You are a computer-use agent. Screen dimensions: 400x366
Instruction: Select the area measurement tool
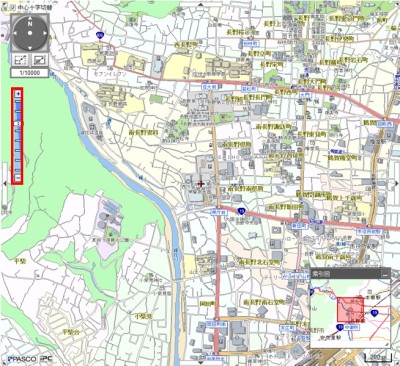tap(40, 60)
